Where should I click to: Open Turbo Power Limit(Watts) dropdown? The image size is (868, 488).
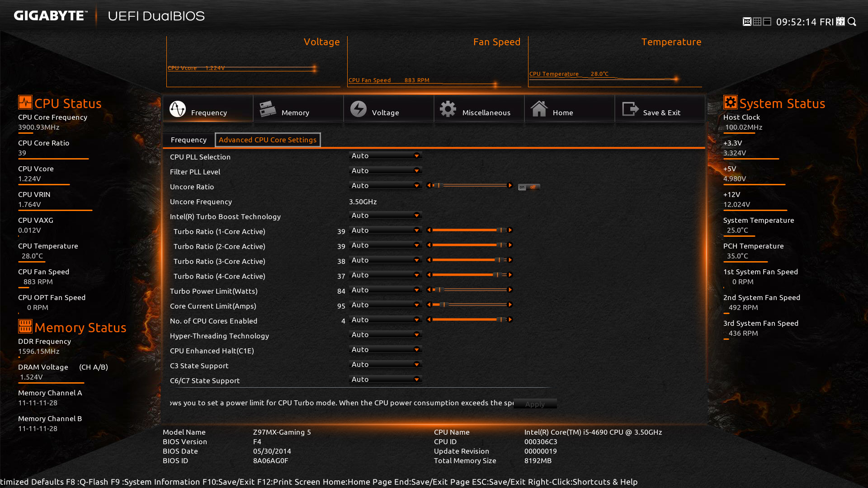pyautogui.click(x=385, y=290)
